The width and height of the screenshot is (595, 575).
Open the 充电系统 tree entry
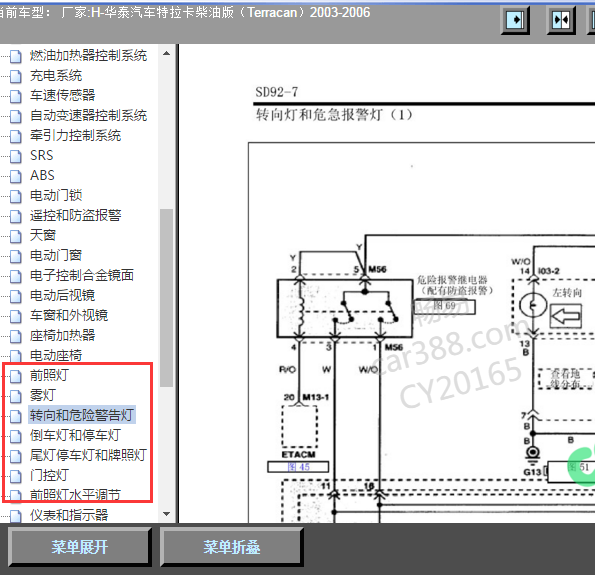point(56,76)
